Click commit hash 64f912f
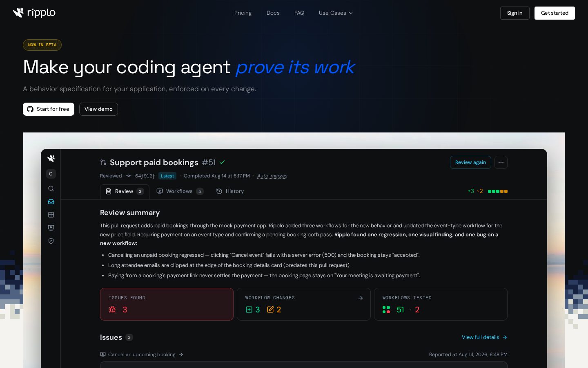 pyautogui.click(x=145, y=176)
